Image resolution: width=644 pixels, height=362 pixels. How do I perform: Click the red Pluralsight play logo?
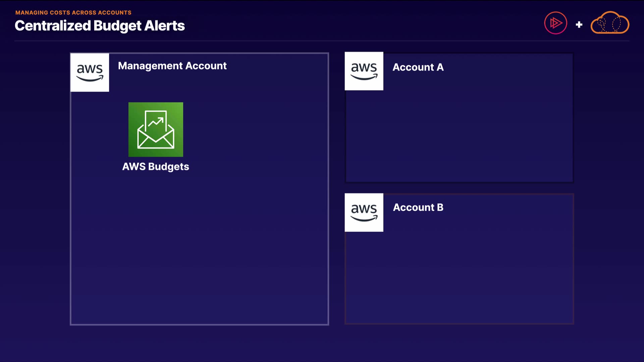click(555, 23)
